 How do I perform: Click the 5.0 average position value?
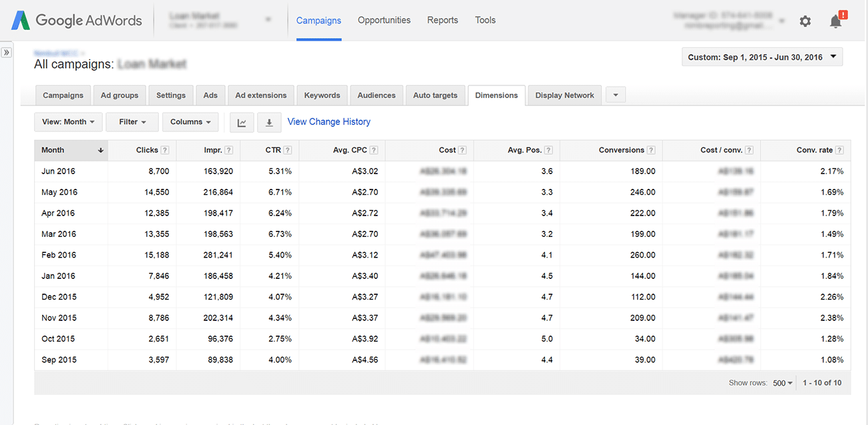pos(547,339)
